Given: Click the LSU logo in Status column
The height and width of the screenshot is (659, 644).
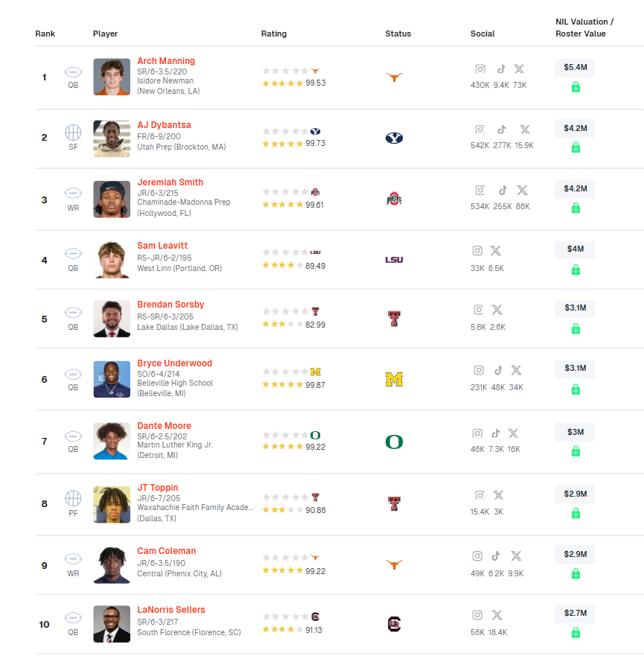Looking at the screenshot, I should tap(394, 260).
